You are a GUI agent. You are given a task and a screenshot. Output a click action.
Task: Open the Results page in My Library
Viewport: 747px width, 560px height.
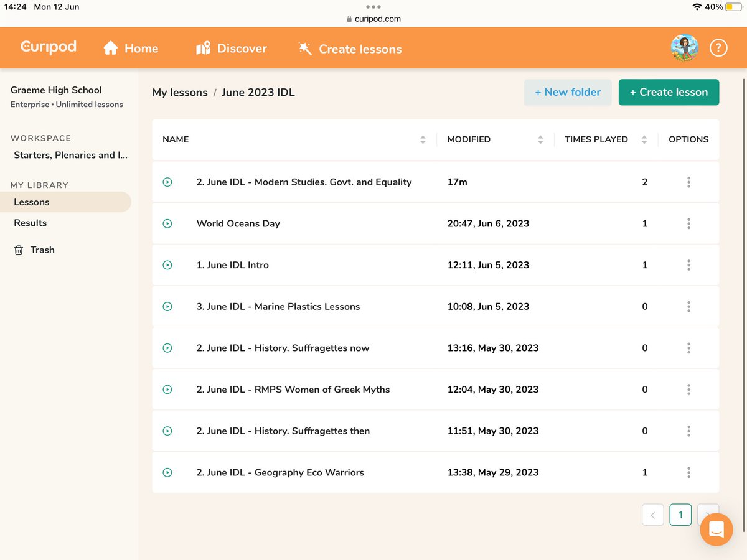pyautogui.click(x=30, y=223)
